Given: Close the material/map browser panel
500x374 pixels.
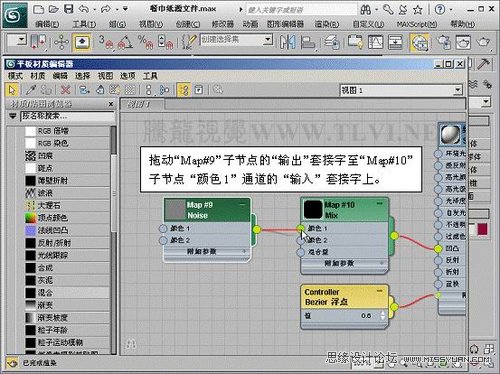Looking at the screenshot, I should click(111, 104).
